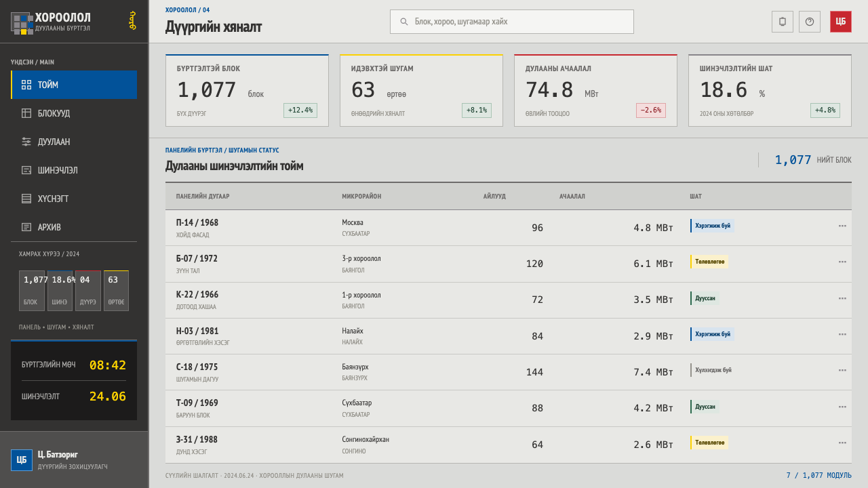This screenshot has height=488, width=868.
Task: Open the more options dots for row Т-09 / 1969
Action: 842,407
